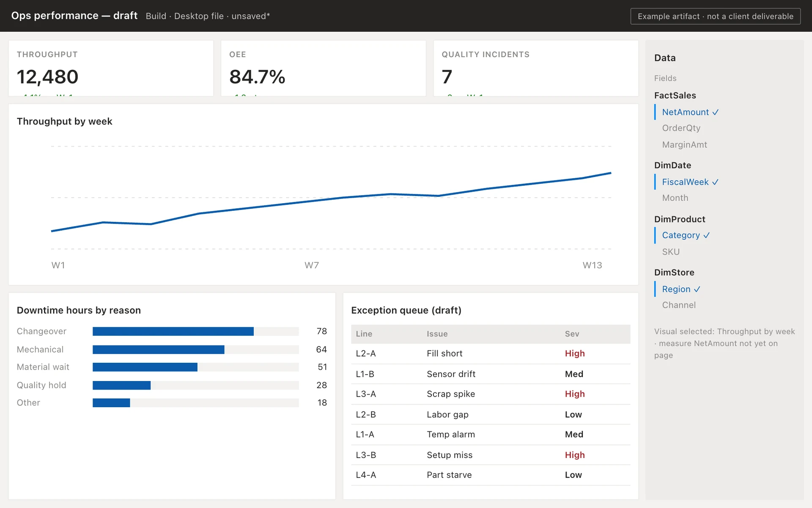Click the Fields label in Data panel
Viewport: 812px width, 508px height.
click(x=665, y=78)
